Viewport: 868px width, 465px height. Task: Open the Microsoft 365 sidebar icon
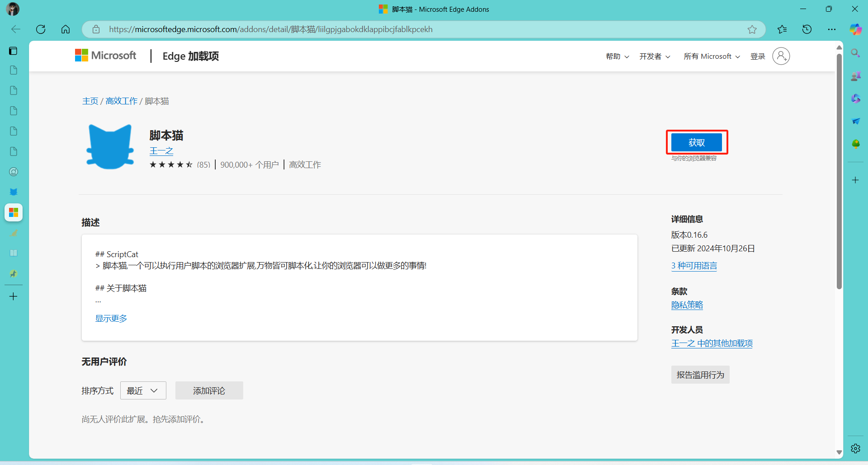855,99
